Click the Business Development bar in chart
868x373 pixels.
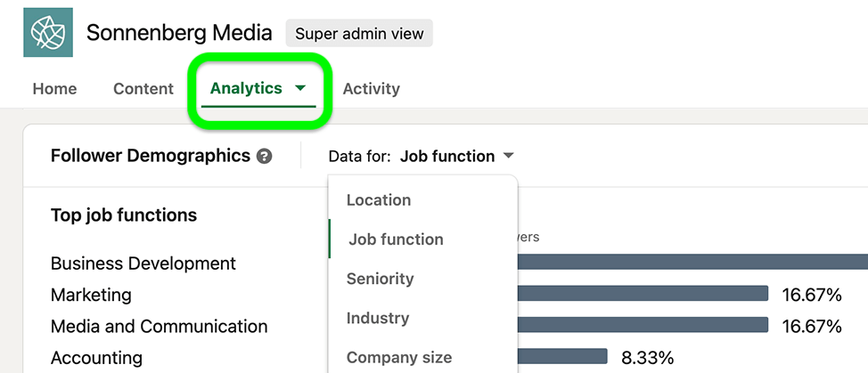click(692, 262)
